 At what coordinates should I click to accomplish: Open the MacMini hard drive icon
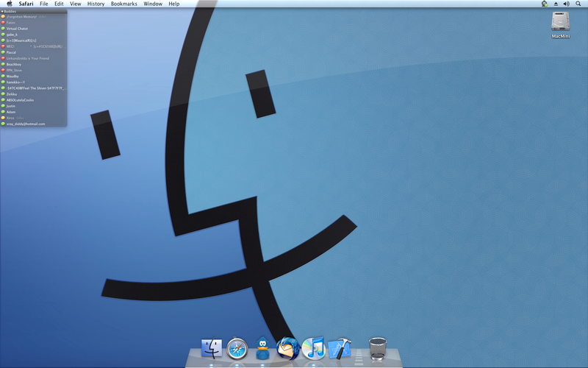point(561,21)
